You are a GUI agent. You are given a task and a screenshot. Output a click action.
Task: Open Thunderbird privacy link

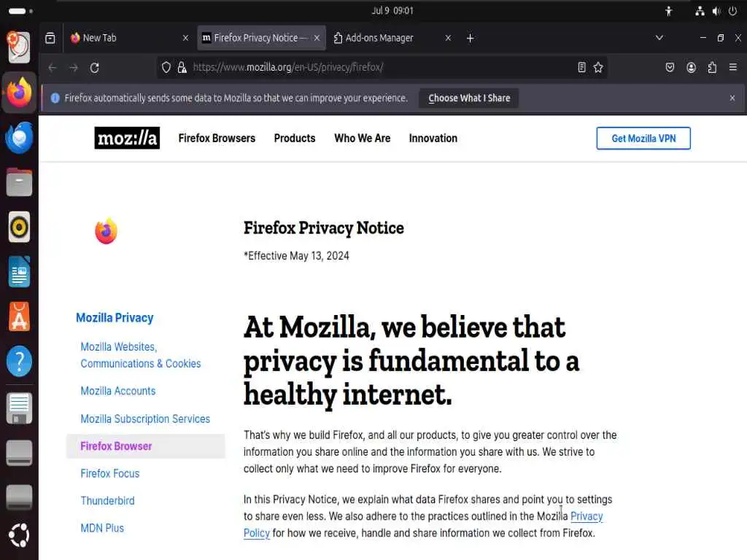tap(107, 501)
